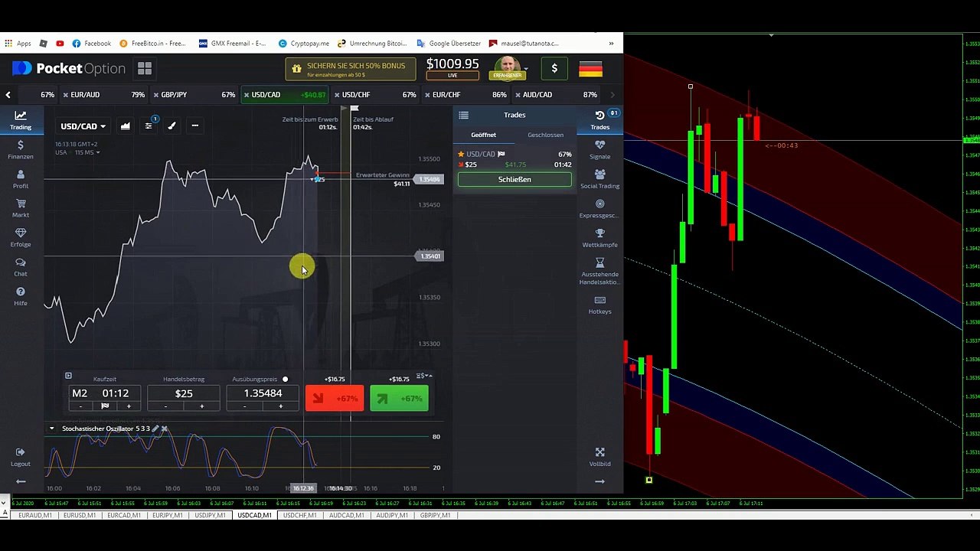
Task: Toggle the Kaufzeit flag mode button
Action: pos(105,406)
